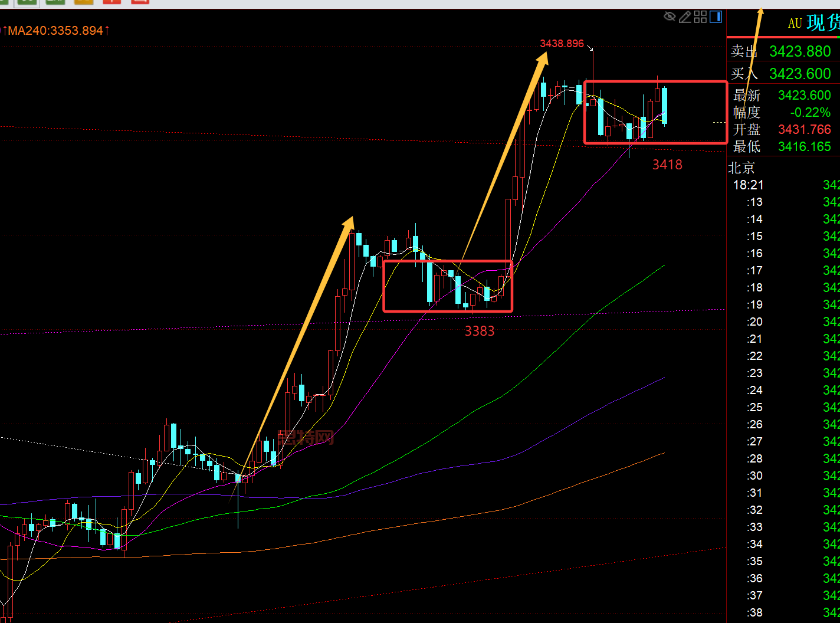Select the pencil drawing tool icon
Screen dimensions: 840x623
[685, 17]
